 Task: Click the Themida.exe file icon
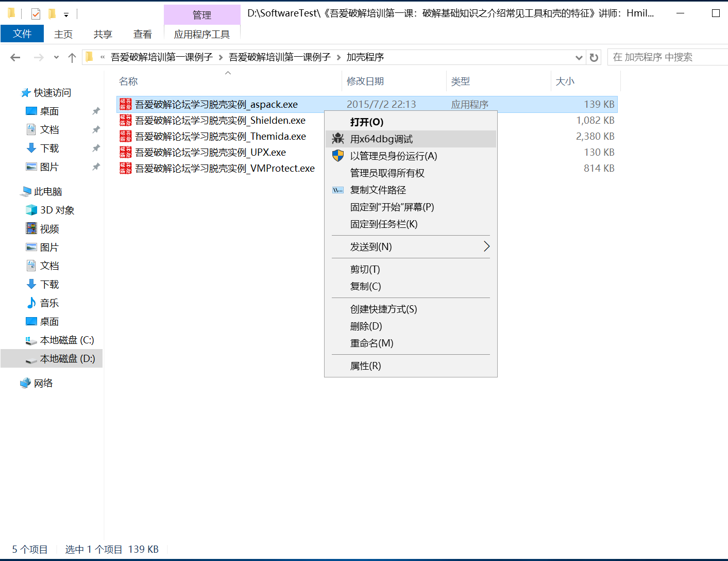(126, 136)
